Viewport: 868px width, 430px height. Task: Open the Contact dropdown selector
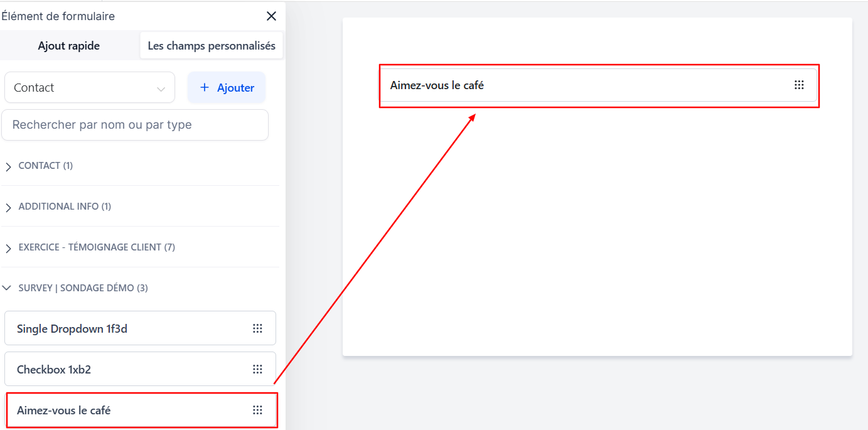pyautogui.click(x=90, y=88)
